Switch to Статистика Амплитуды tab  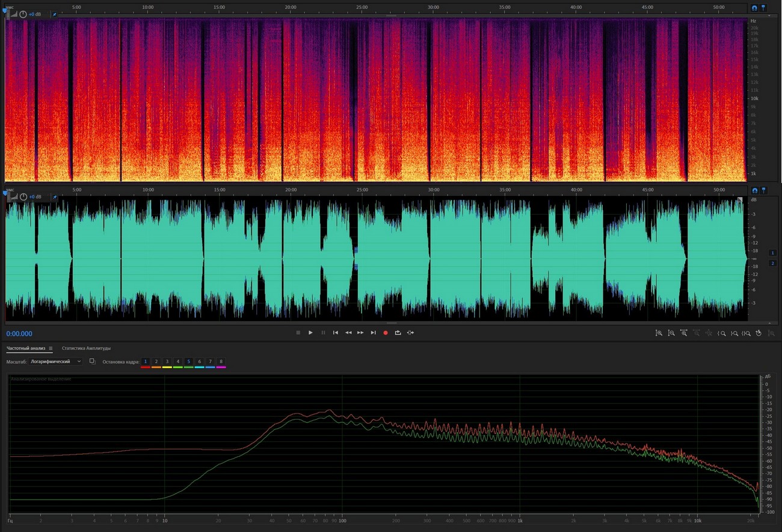86,348
